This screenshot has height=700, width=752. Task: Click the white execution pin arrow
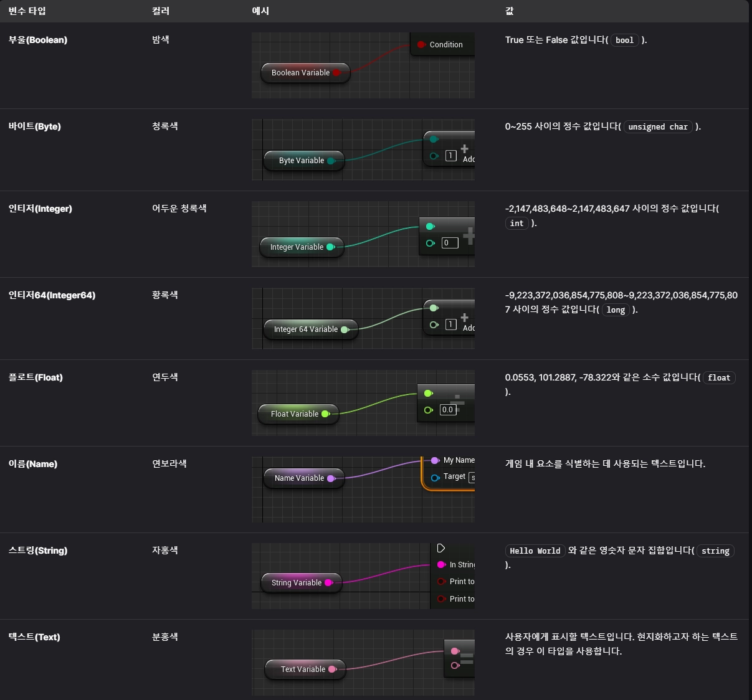pyautogui.click(x=441, y=548)
